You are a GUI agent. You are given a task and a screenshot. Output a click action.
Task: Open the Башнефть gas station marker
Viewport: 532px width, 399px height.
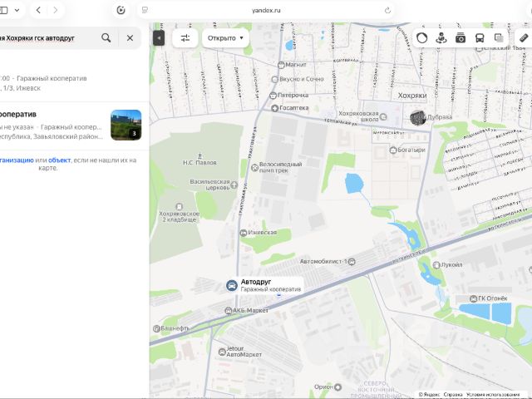pos(156,328)
